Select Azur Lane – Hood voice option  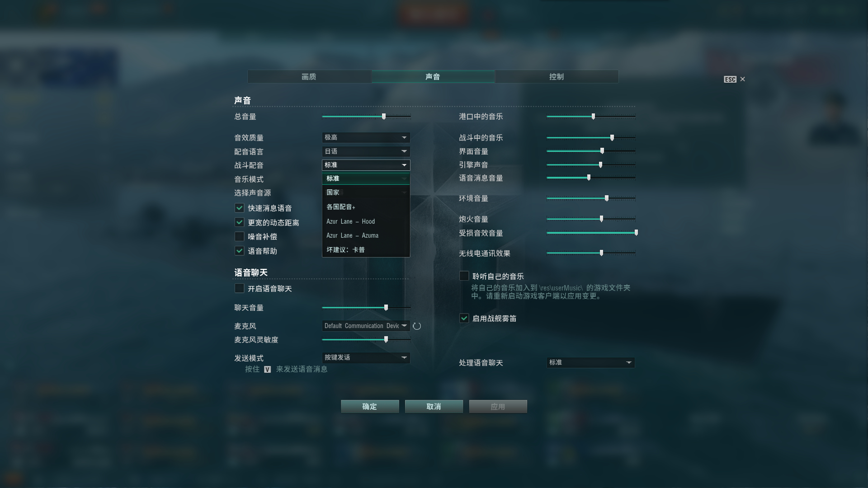pos(366,221)
